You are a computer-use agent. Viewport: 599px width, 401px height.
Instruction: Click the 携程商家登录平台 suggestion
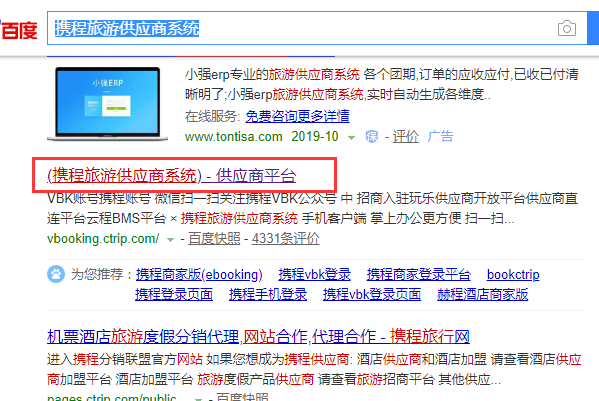[x=419, y=275]
